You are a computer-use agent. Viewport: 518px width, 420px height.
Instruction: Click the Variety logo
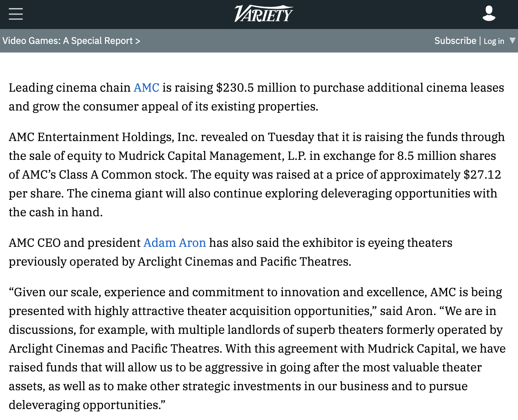click(x=263, y=14)
